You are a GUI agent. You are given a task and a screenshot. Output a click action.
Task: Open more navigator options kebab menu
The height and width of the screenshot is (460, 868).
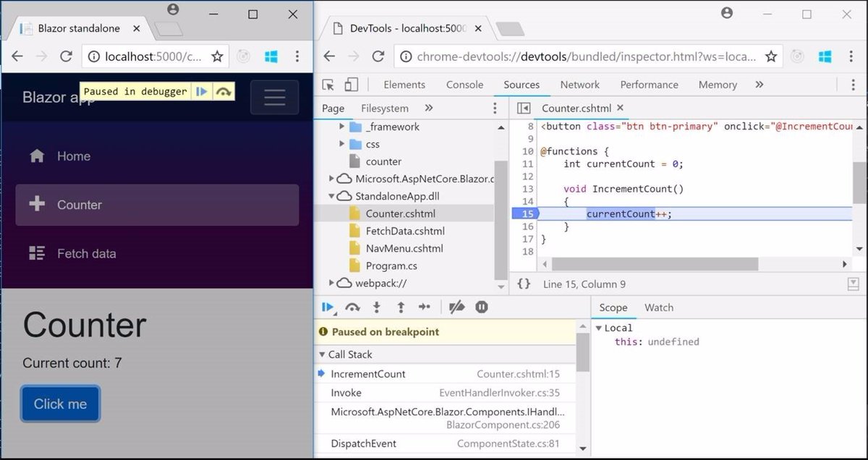495,108
